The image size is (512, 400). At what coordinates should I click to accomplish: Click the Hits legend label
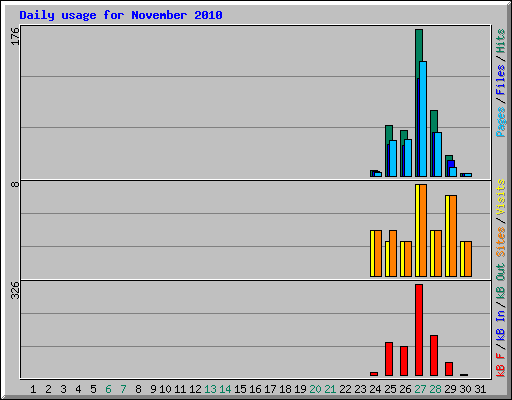pyautogui.click(x=500, y=41)
